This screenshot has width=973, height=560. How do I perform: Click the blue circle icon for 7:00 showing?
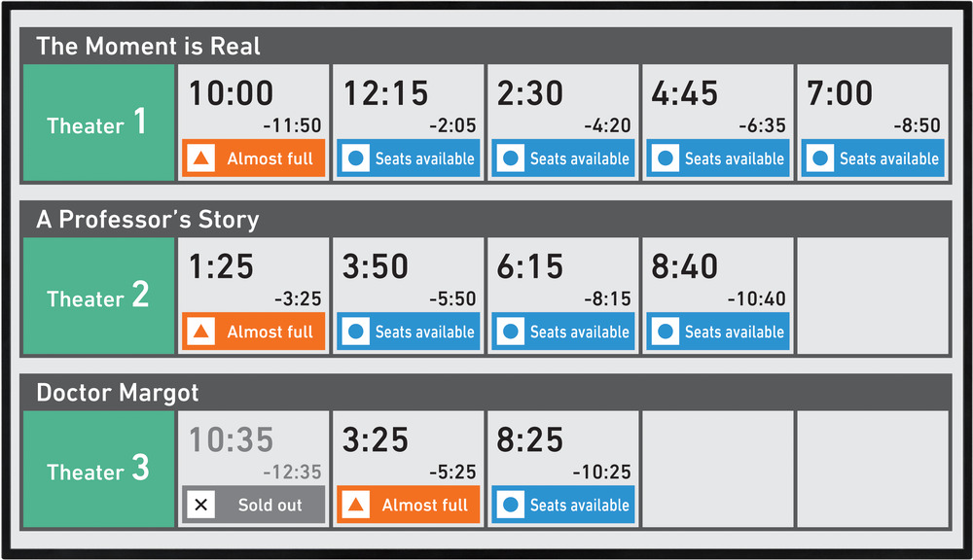pyautogui.click(x=819, y=158)
